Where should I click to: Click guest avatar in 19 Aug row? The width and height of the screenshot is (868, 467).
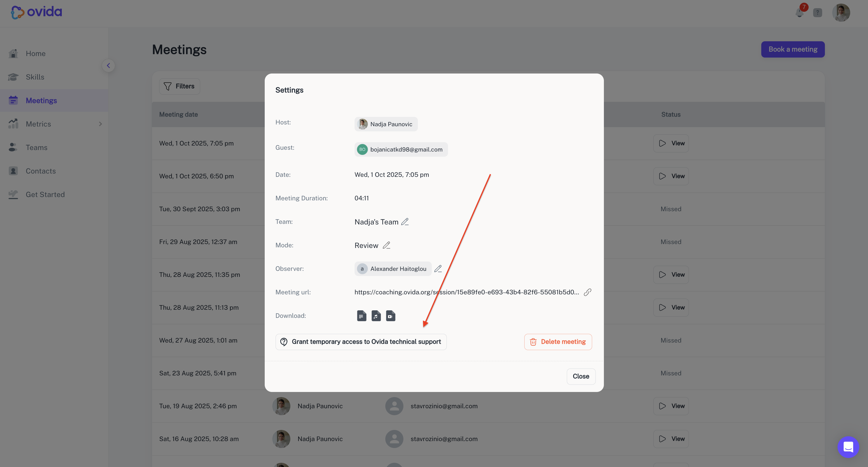tap(394, 406)
